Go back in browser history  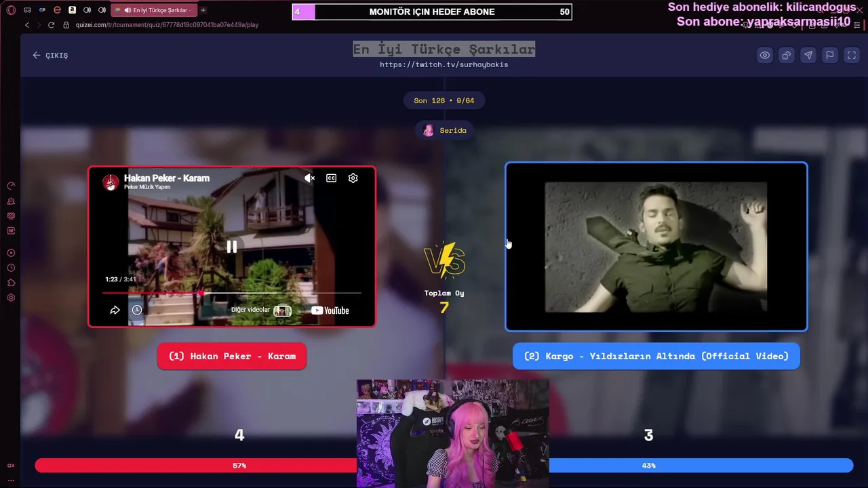27,25
